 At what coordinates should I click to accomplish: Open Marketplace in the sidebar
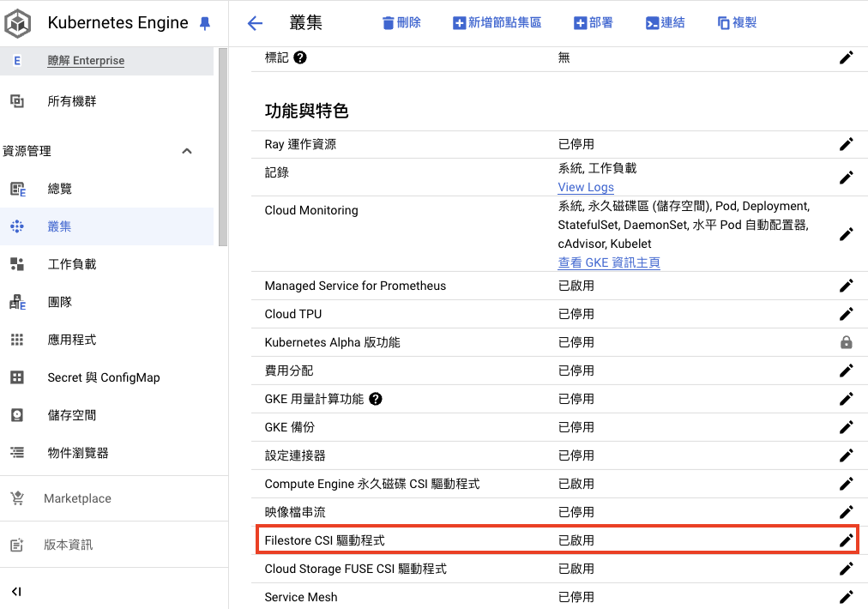[77, 498]
